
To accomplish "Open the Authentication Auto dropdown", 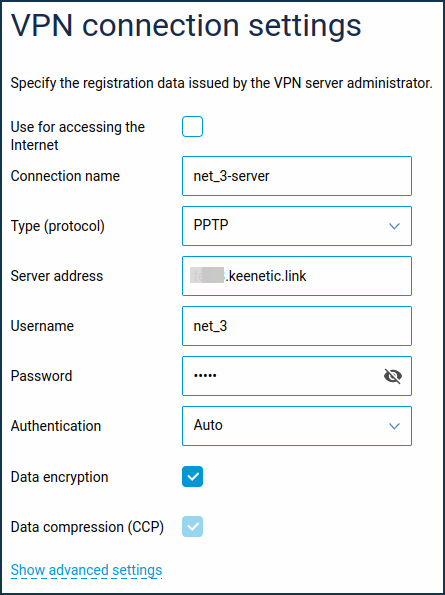I will pos(297,426).
